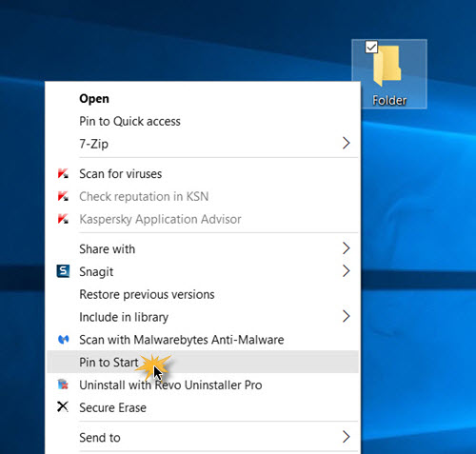Expand the Send to submenu arrow
Image resolution: width=476 pixels, height=454 pixels.
[347, 437]
